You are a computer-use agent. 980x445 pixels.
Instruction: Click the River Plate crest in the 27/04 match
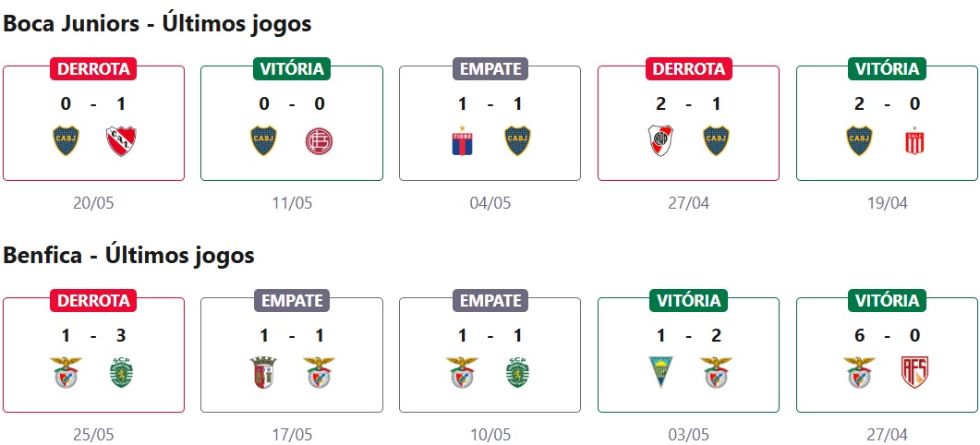click(x=660, y=141)
